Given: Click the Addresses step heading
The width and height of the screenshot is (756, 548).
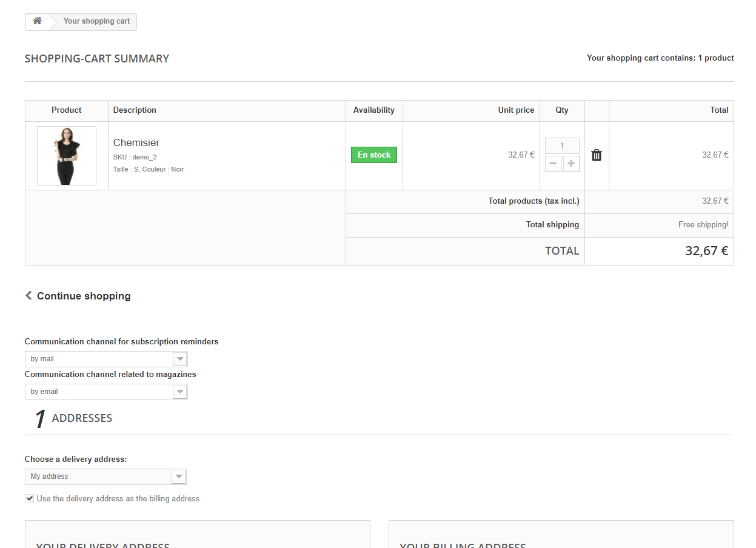Looking at the screenshot, I should (82, 418).
